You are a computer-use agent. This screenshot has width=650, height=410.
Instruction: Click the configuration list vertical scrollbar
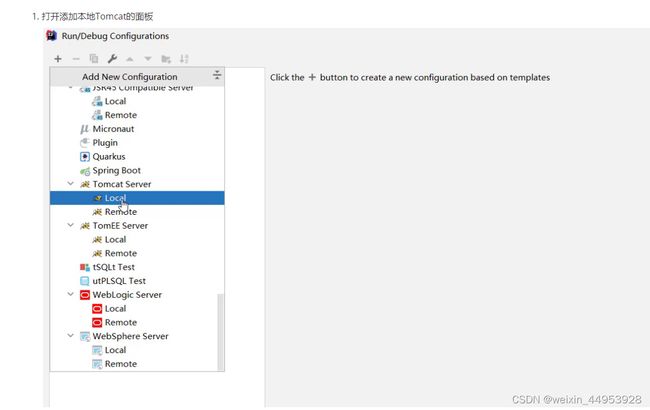tap(221, 332)
